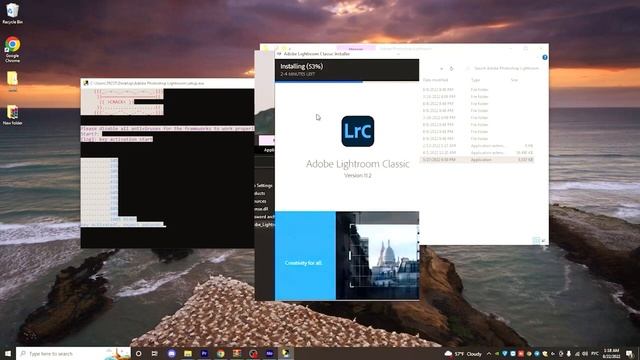The width and height of the screenshot is (640, 360).
Task: Open the network tray icon
Action: pyautogui.click(x=577, y=354)
